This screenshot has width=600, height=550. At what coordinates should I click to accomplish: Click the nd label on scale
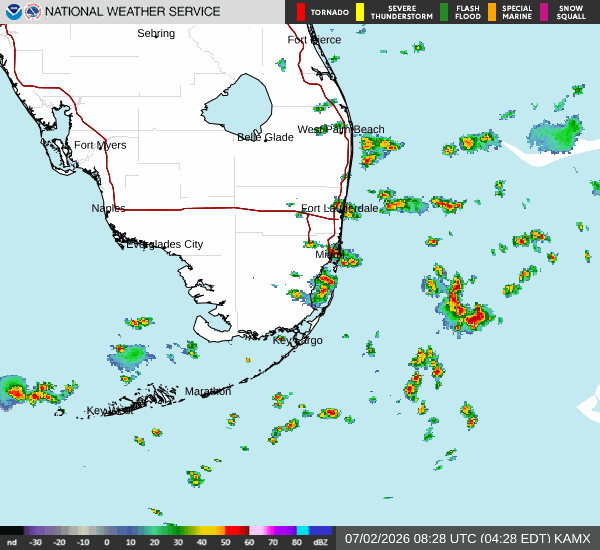tap(12, 542)
